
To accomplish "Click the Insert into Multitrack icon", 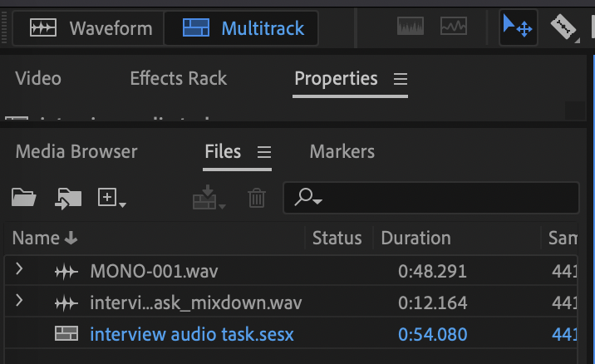I will click(x=208, y=198).
